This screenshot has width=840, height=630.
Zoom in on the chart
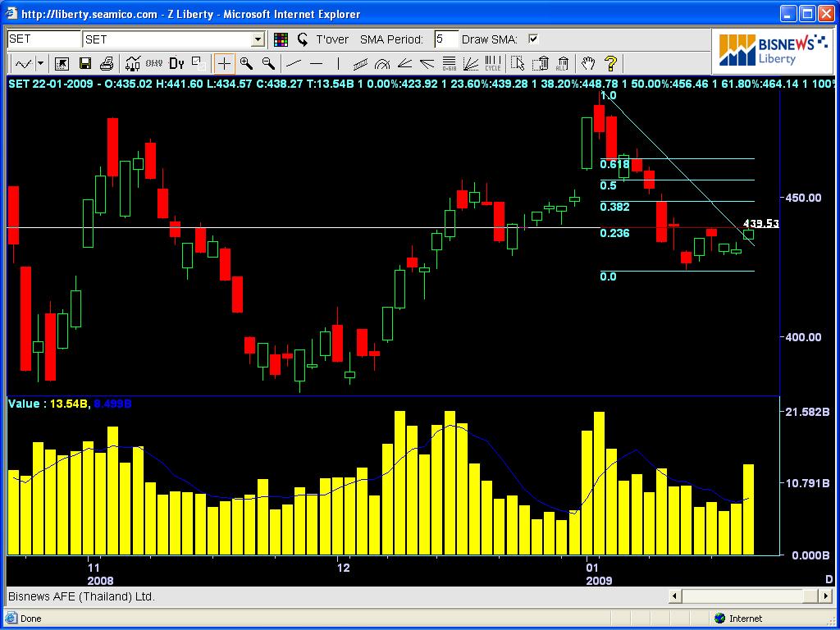point(246,64)
